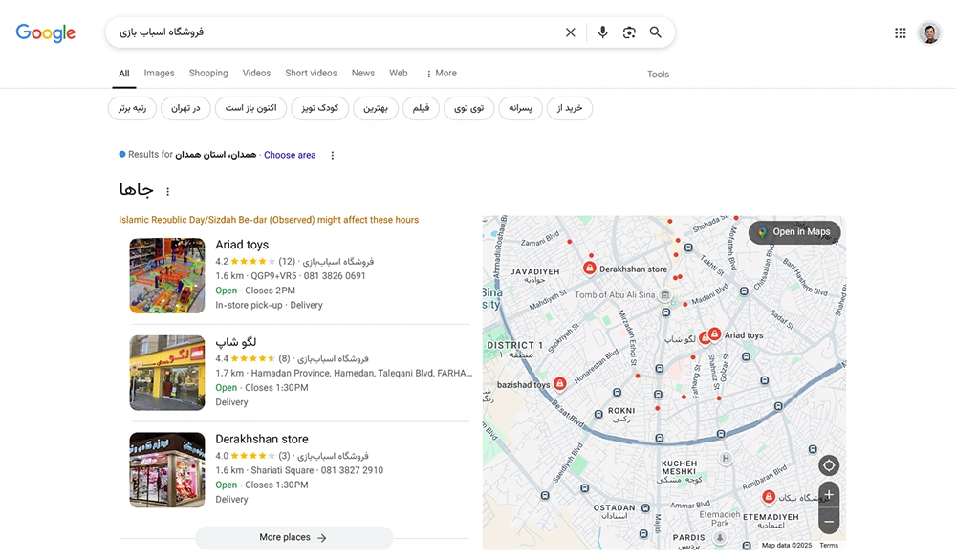Click the magnifier search button

tap(656, 32)
